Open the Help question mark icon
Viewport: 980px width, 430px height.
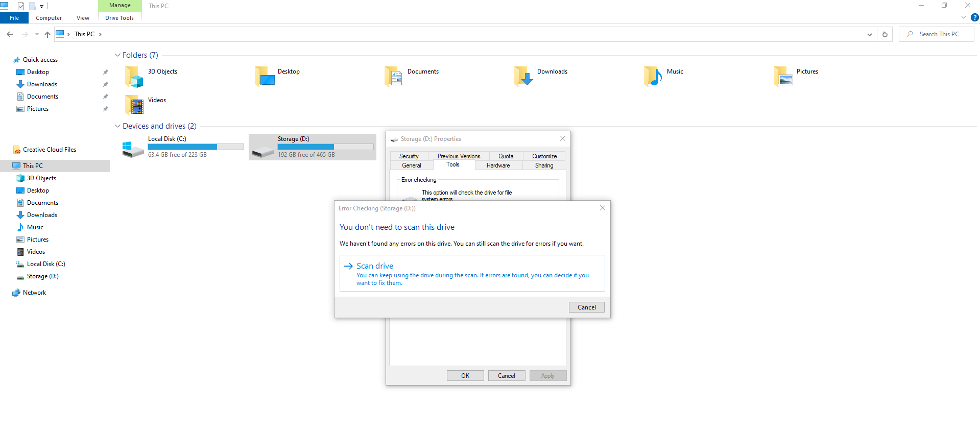tap(975, 17)
